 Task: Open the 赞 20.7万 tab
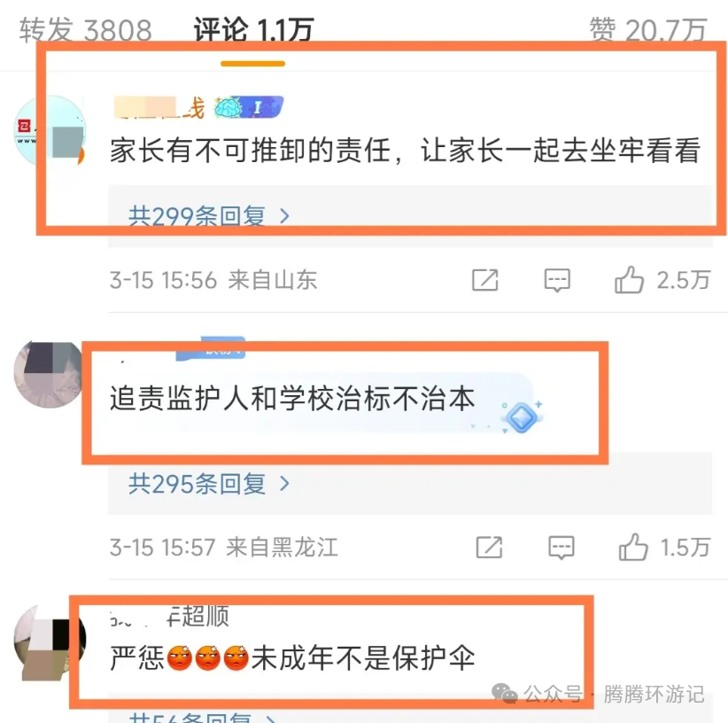[x=647, y=30]
